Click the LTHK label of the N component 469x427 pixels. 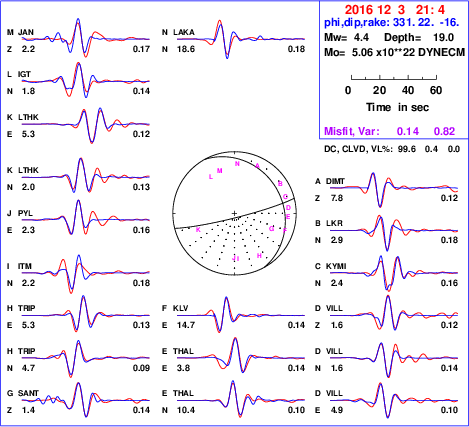click(x=28, y=170)
